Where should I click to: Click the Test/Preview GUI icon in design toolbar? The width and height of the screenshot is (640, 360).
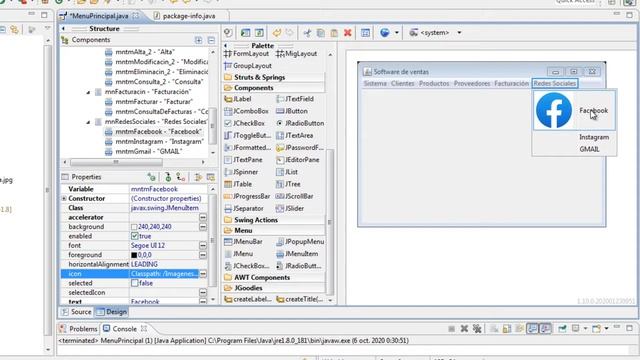click(228, 33)
